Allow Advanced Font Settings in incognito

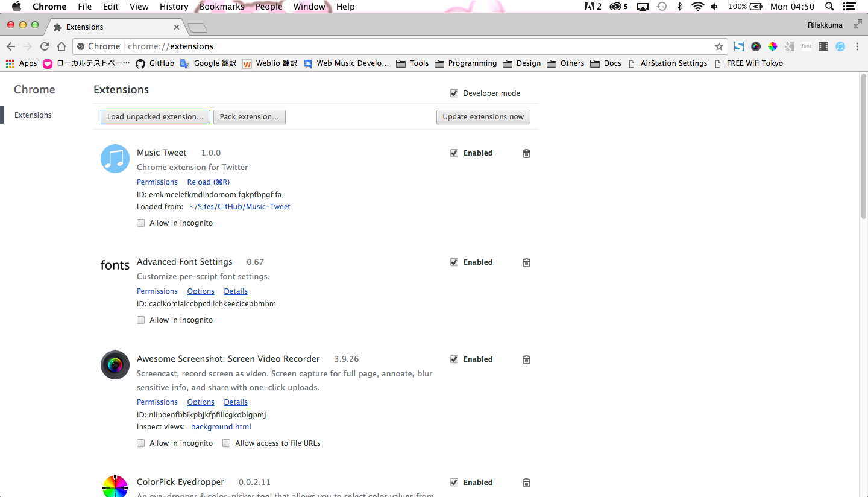click(x=140, y=320)
